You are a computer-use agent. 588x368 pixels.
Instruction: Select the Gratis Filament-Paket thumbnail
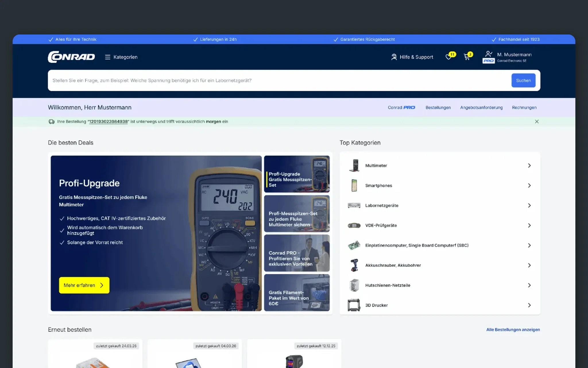click(297, 292)
